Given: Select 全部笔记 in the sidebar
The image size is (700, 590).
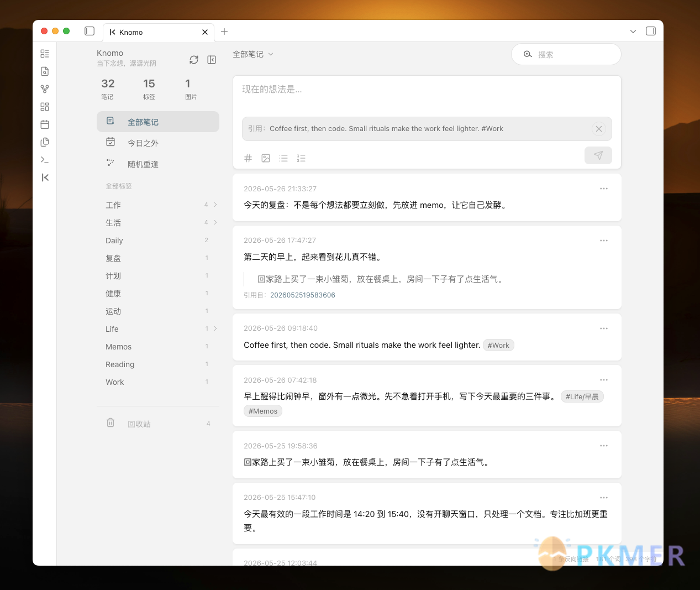Looking at the screenshot, I should [158, 122].
